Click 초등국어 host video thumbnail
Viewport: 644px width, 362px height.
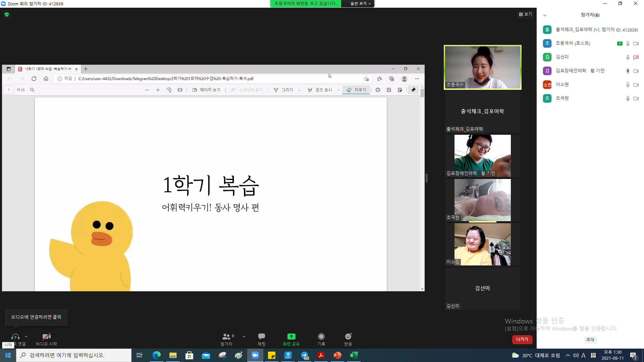483,67
